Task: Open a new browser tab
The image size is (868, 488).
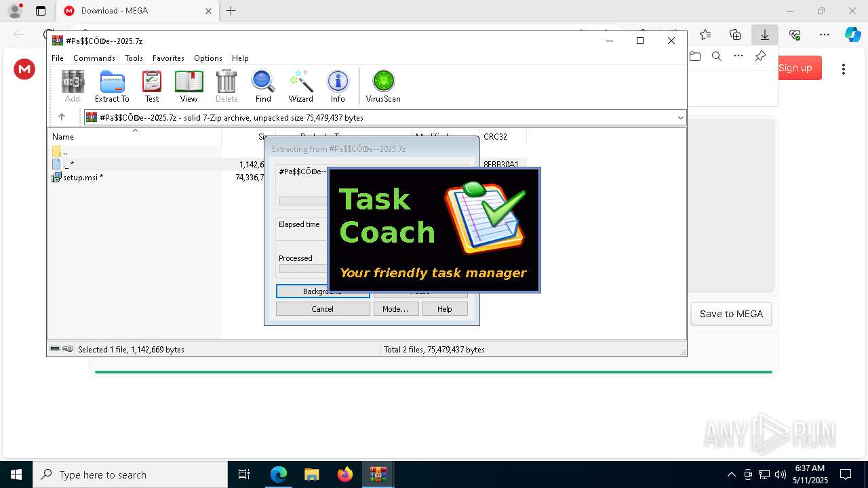Action: point(231,11)
